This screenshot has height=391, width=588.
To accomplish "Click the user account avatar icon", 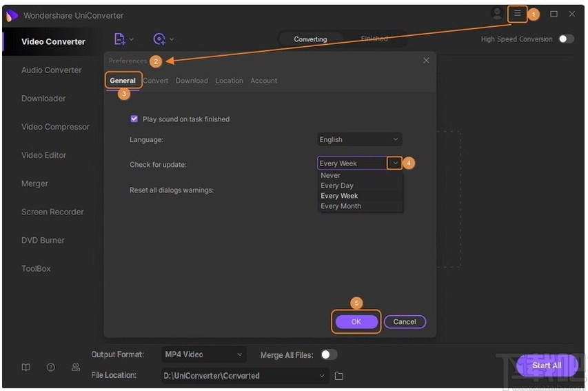I will 497,13.
